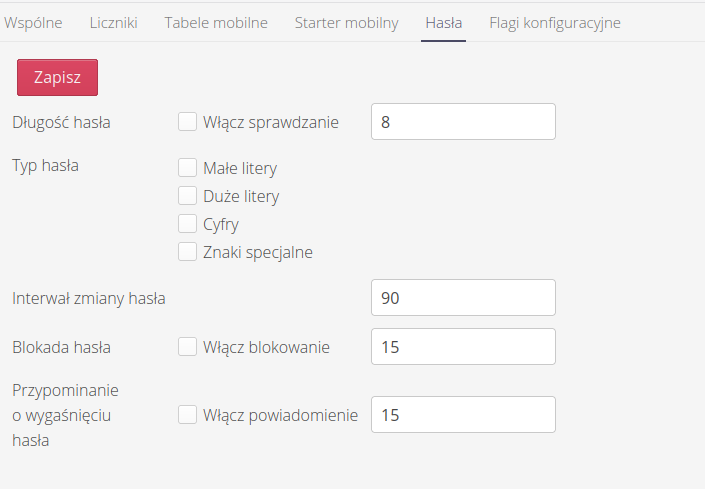Enable the Włącz sprawdzanie checkbox
Image resolution: width=705 pixels, height=489 pixels.
(x=187, y=122)
